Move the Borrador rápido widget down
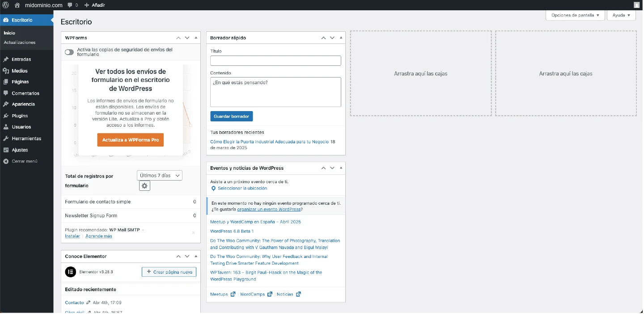 tap(332, 38)
